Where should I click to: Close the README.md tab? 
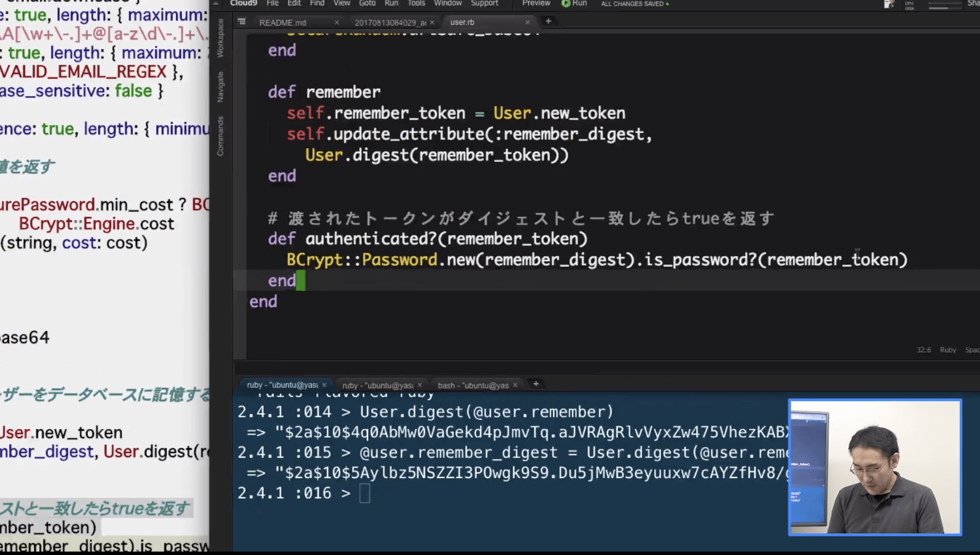pyautogui.click(x=337, y=22)
